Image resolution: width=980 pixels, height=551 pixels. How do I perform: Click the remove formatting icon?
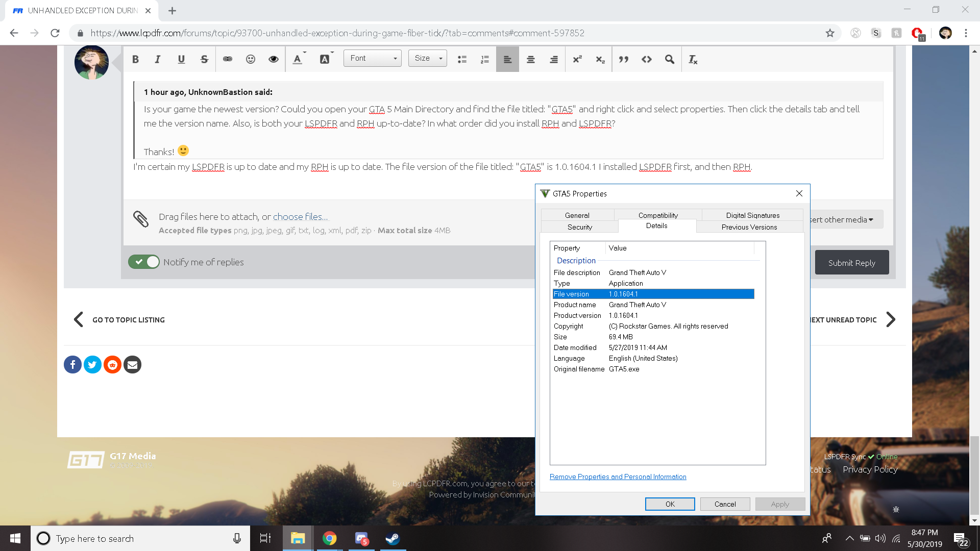[693, 59]
